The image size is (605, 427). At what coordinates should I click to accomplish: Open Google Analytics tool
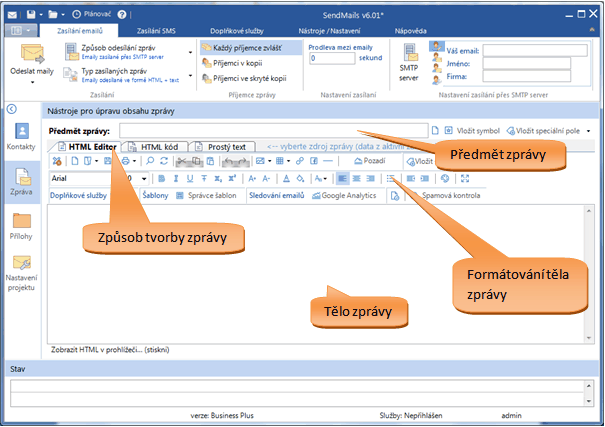(343, 196)
